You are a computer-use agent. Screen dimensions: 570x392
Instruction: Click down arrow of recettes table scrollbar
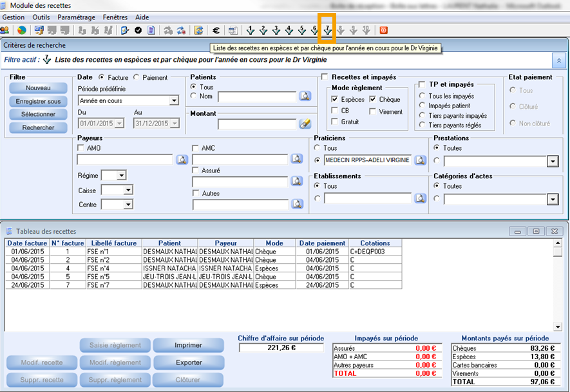click(558, 327)
